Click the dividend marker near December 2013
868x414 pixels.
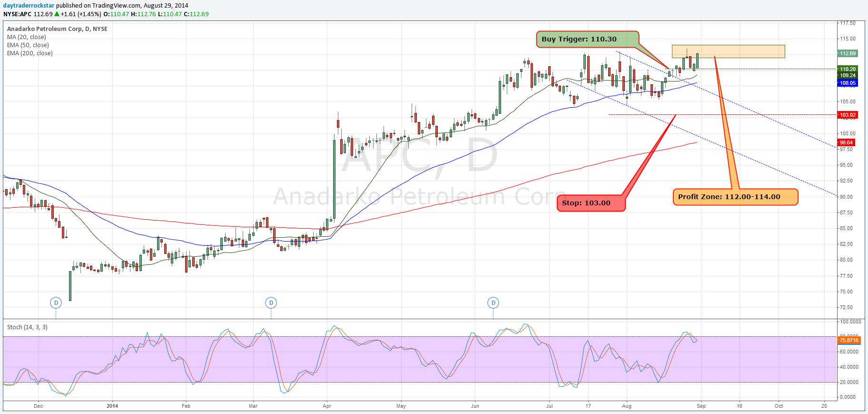tap(56, 303)
